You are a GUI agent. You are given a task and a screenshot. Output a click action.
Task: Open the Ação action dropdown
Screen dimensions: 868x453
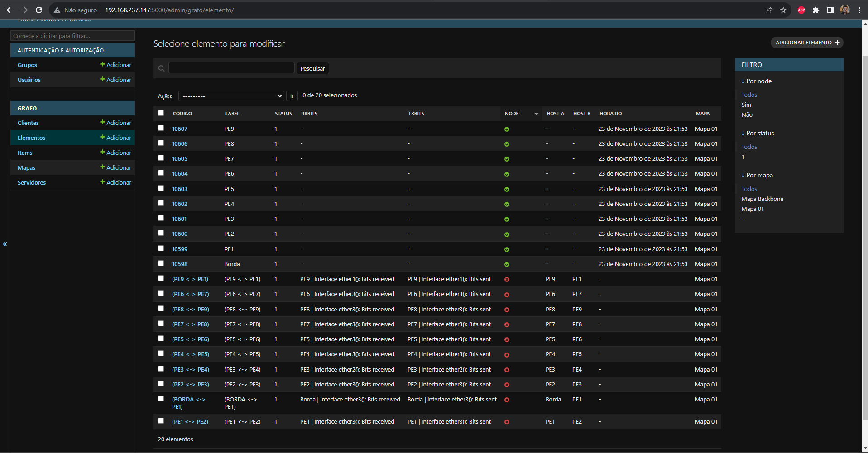pyautogui.click(x=231, y=96)
